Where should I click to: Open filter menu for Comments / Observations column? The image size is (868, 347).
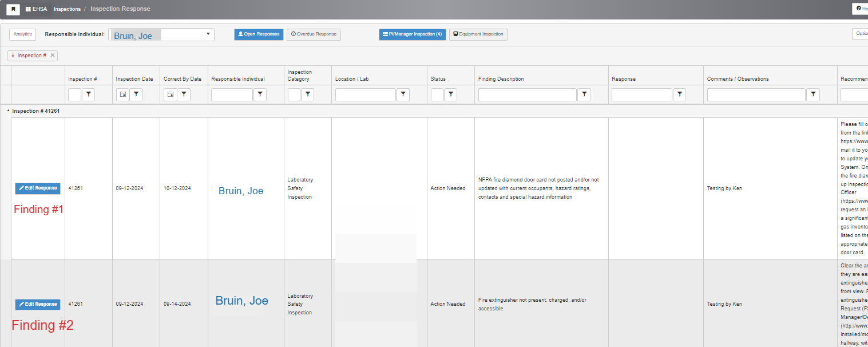click(813, 95)
